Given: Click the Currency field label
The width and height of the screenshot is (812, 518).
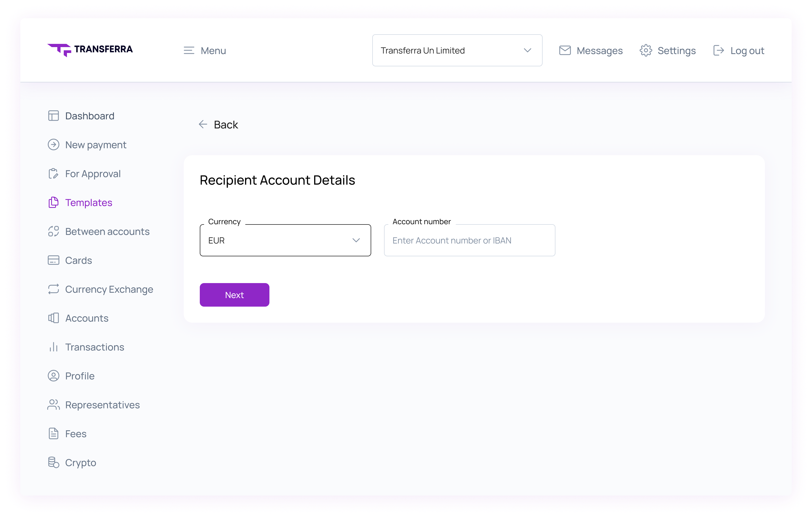Looking at the screenshot, I should click(224, 222).
